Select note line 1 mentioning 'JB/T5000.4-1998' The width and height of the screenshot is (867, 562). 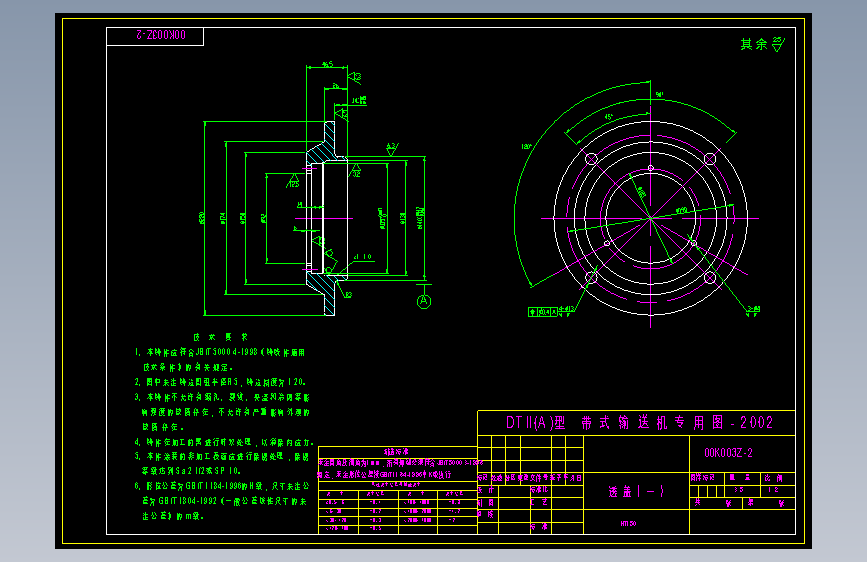220,352
